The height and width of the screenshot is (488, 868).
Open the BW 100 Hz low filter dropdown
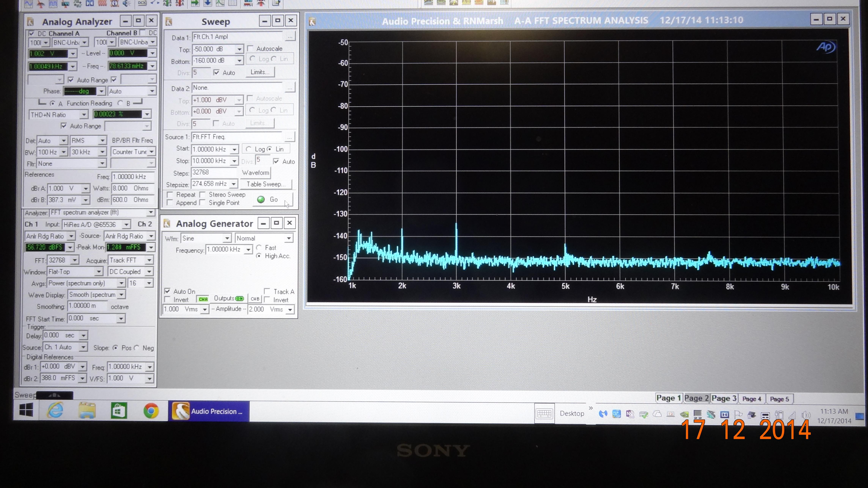click(x=63, y=152)
